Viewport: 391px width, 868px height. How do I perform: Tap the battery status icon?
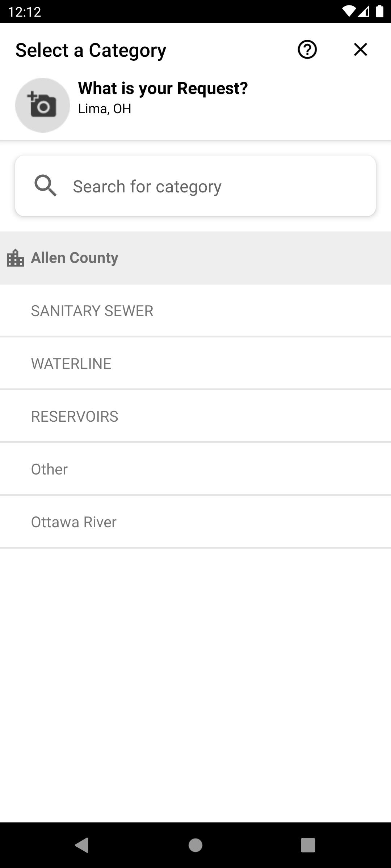[379, 12]
